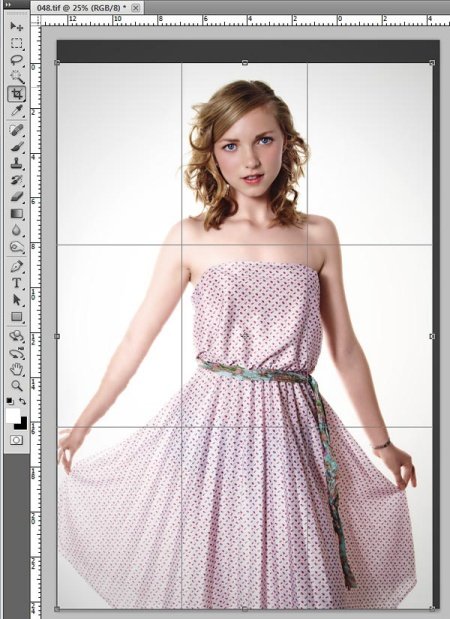The width and height of the screenshot is (450, 619).
Task: Select the Rectangle shape tool
Action: click(17, 317)
